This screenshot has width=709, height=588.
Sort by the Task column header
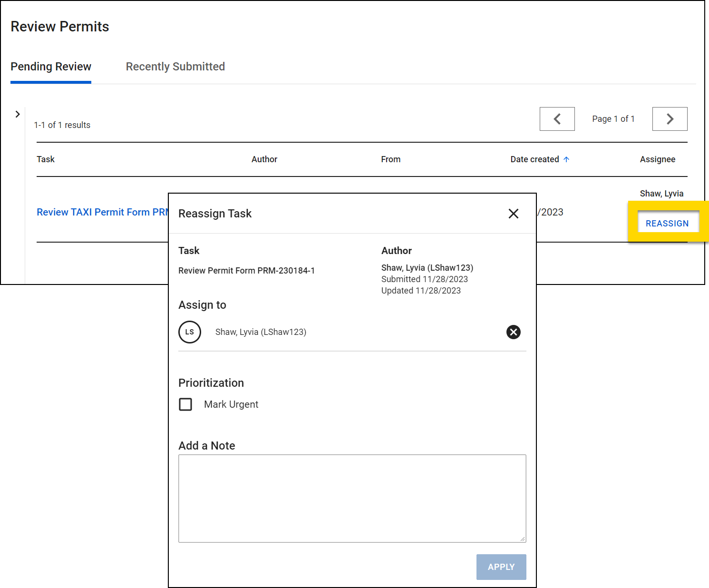point(46,159)
